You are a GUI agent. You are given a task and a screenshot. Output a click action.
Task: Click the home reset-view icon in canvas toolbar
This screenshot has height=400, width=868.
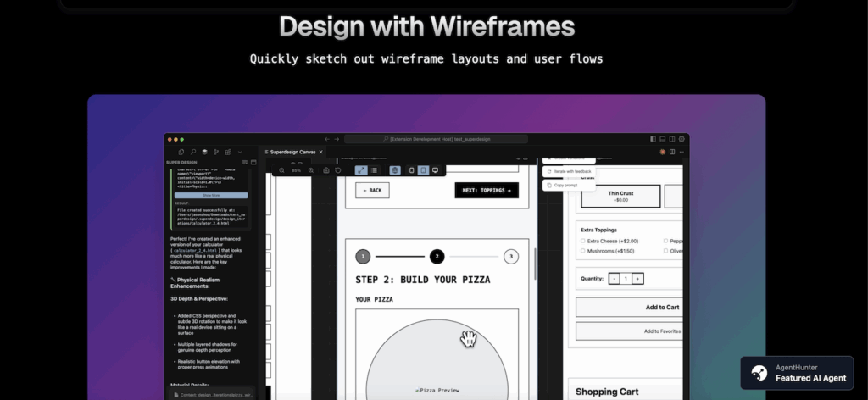click(x=326, y=170)
